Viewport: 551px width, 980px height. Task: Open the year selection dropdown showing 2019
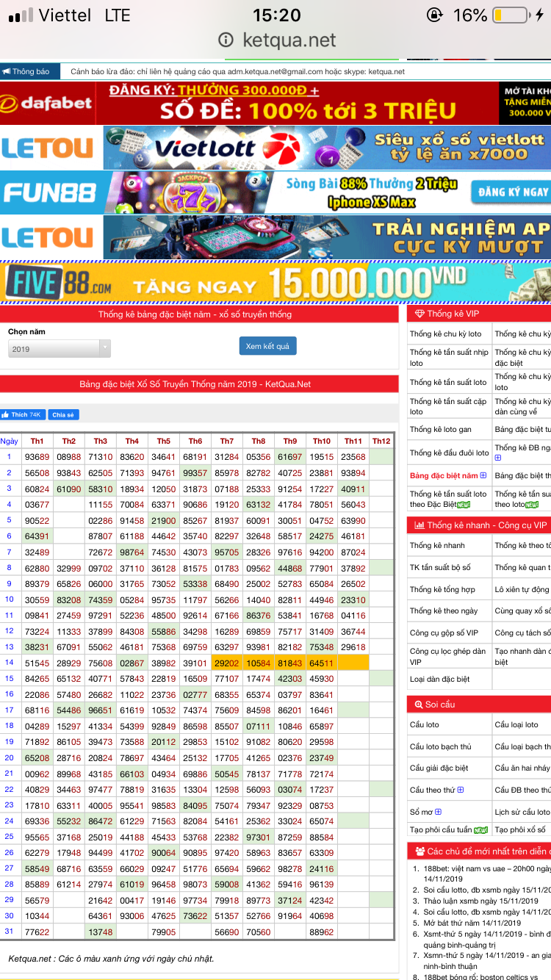[60, 349]
